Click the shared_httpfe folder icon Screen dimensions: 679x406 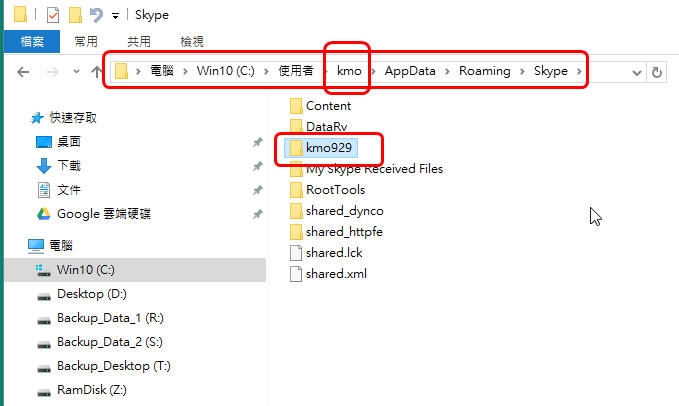click(296, 232)
